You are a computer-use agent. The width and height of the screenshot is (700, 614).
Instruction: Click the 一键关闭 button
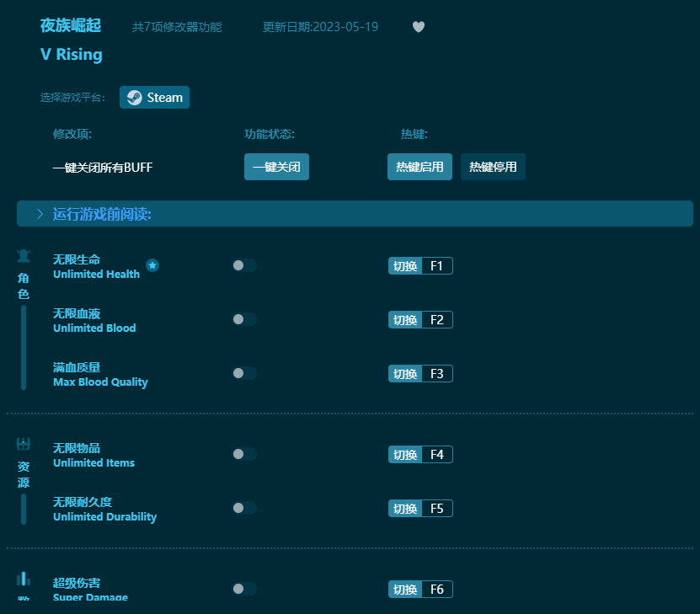pos(276,167)
